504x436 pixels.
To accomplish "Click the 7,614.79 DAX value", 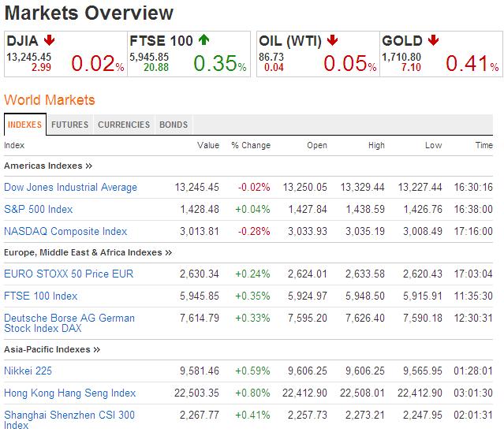I will click(200, 318).
